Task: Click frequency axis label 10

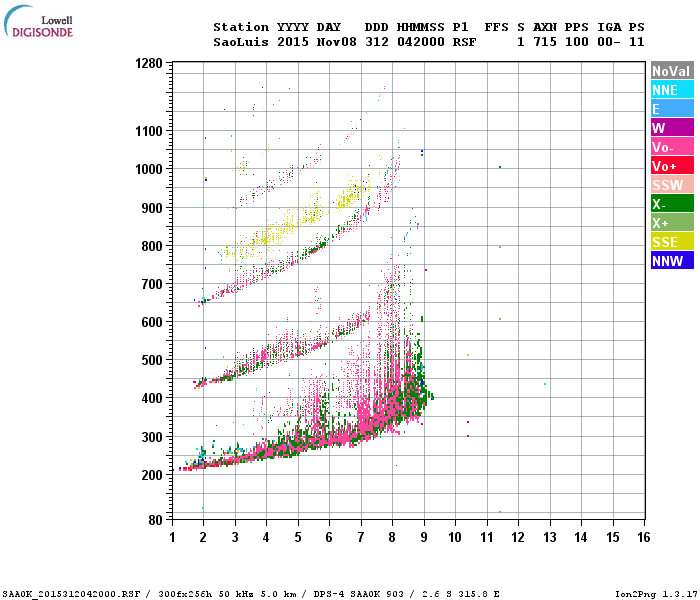Action: point(455,537)
